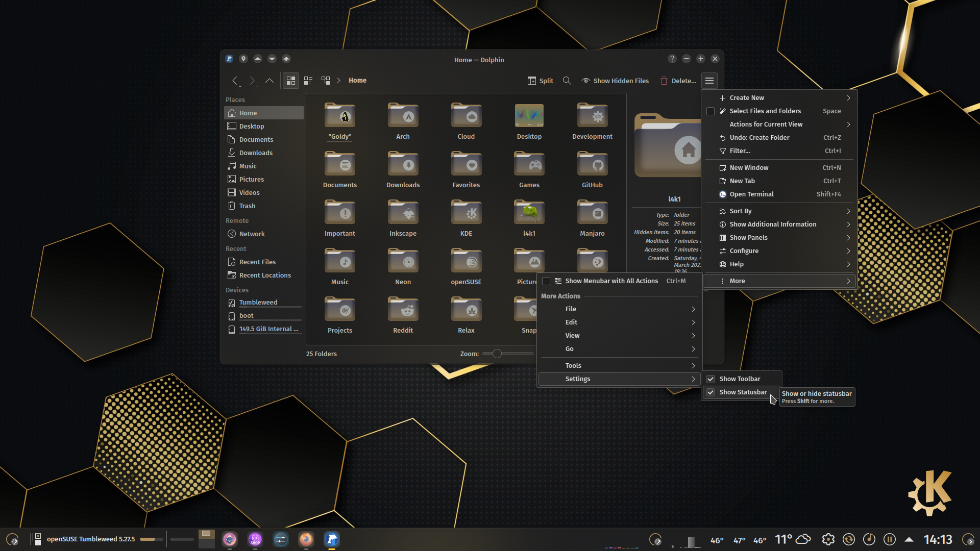
Task: Click Home in the breadcrumb bar
Action: coord(357,81)
